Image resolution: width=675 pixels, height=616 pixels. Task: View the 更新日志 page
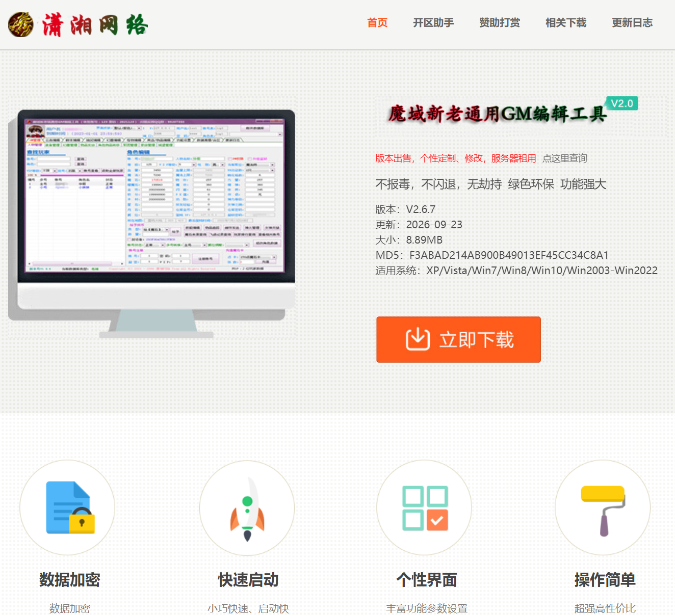coord(632,23)
